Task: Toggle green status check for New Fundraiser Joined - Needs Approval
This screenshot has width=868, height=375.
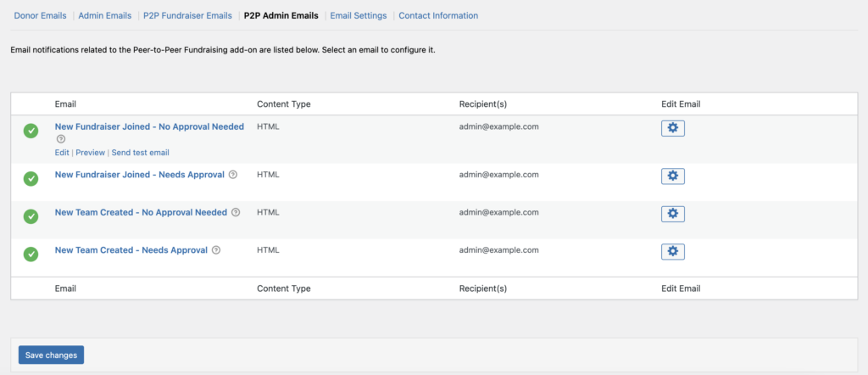Action: click(x=31, y=178)
